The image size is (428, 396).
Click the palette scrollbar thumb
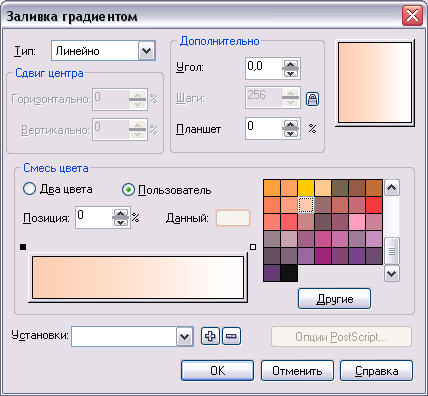[x=392, y=251]
